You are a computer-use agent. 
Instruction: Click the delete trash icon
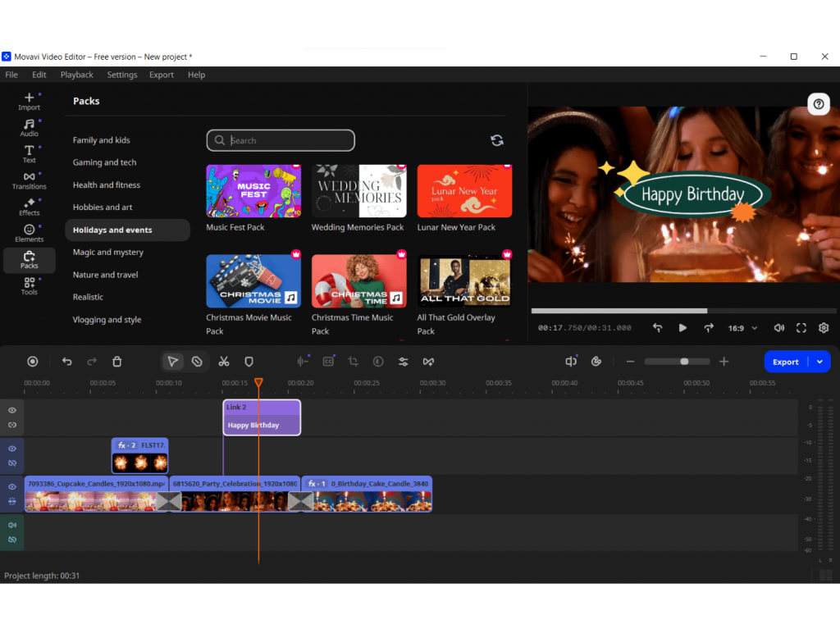coord(117,362)
